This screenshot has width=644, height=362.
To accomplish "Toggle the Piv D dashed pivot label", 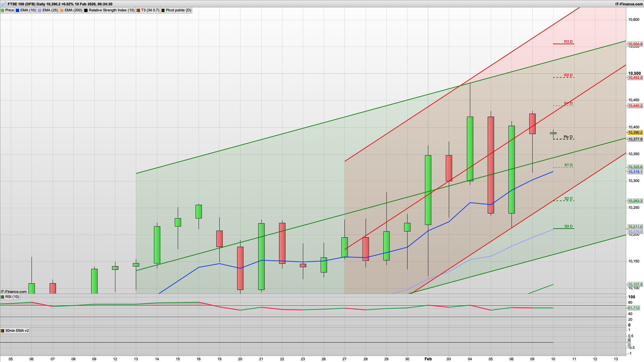I will (568, 137).
